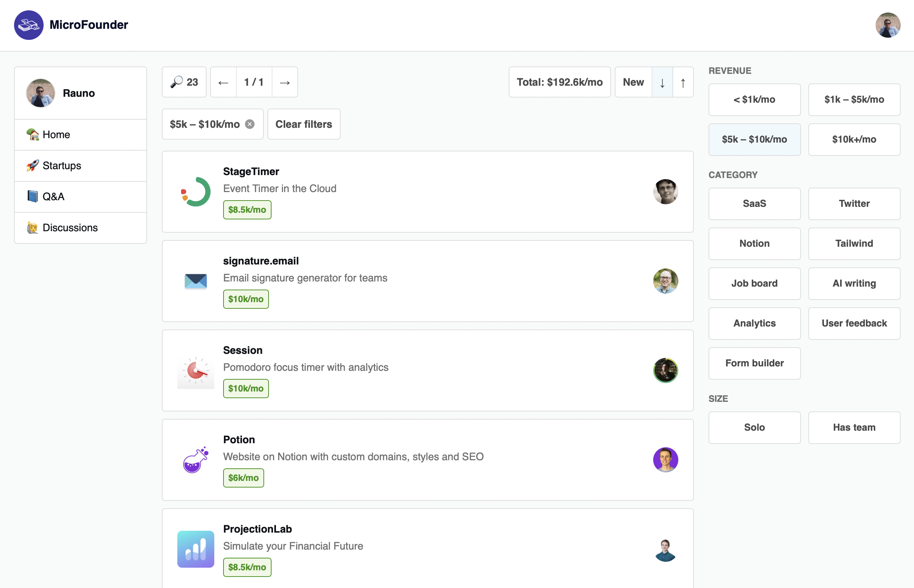This screenshot has height=588, width=914.
Task: Click the search magnifier showing 23 results
Action: point(184,82)
